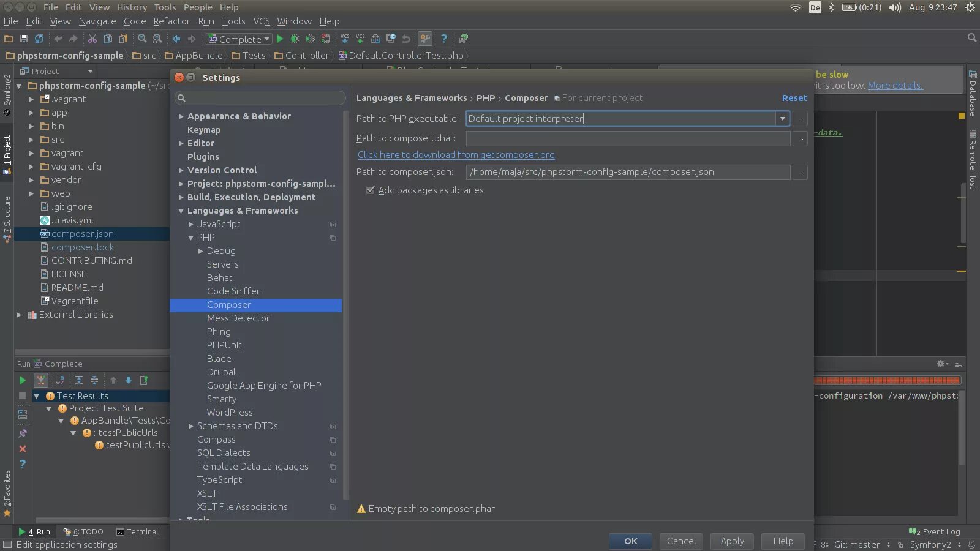The height and width of the screenshot is (551, 980).
Task: Click the download from getcomposer.org link
Action: tap(456, 155)
